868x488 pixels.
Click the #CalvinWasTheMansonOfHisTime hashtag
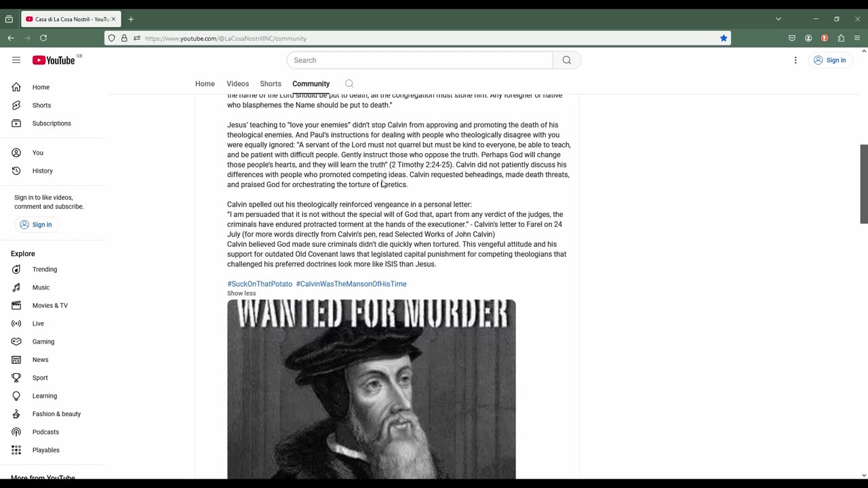click(x=351, y=284)
